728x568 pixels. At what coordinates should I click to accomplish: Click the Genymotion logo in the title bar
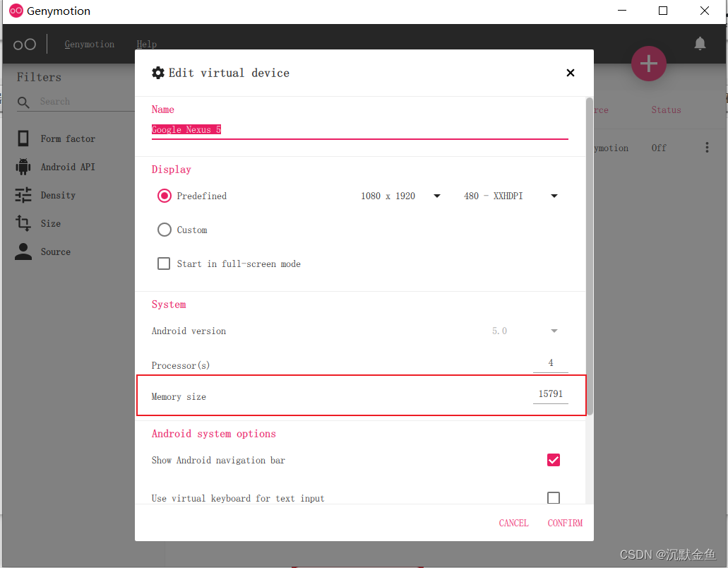point(16,11)
